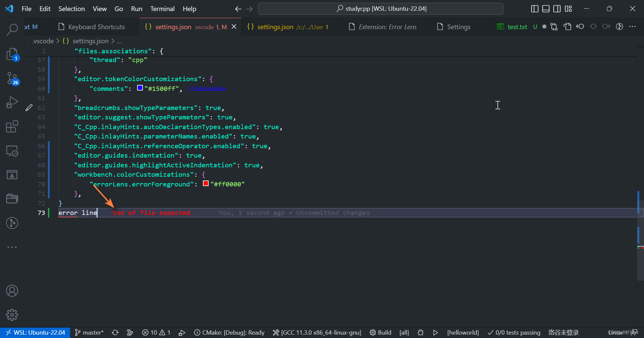Open the Manage gear menu
The height and width of the screenshot is (338, 644).
[12, 315]
